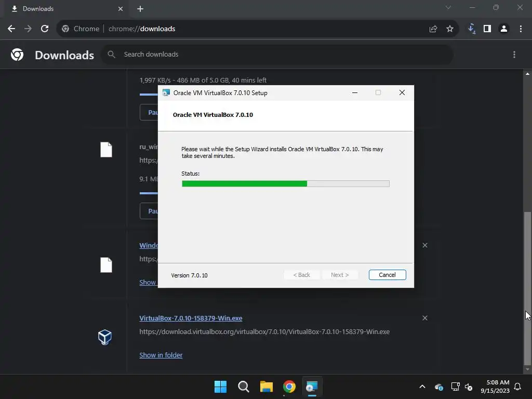
Task: Open Chrome three-dot menu
Action: [521, 29]
